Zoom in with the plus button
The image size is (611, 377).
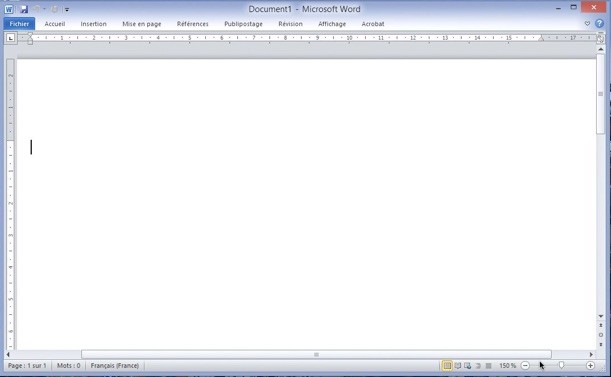pos(590,366)
